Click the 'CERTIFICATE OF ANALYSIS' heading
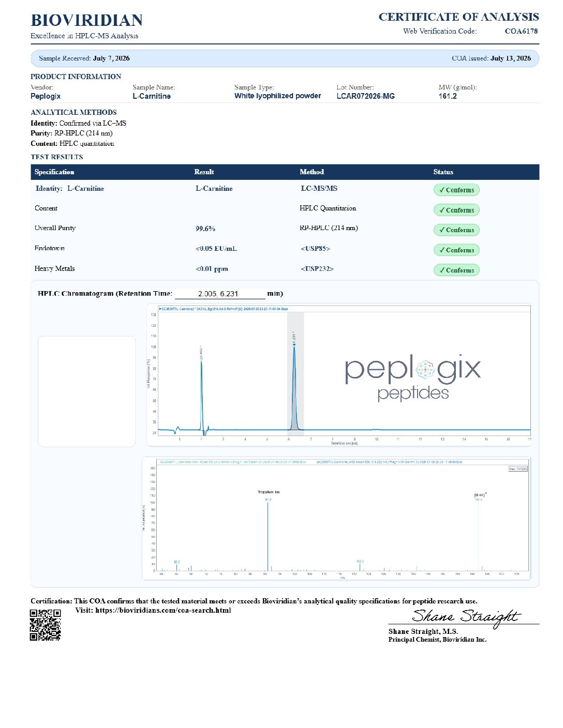The height and width of the screenshot is (728, 563). pyautogui.click(x=458, y=17)
